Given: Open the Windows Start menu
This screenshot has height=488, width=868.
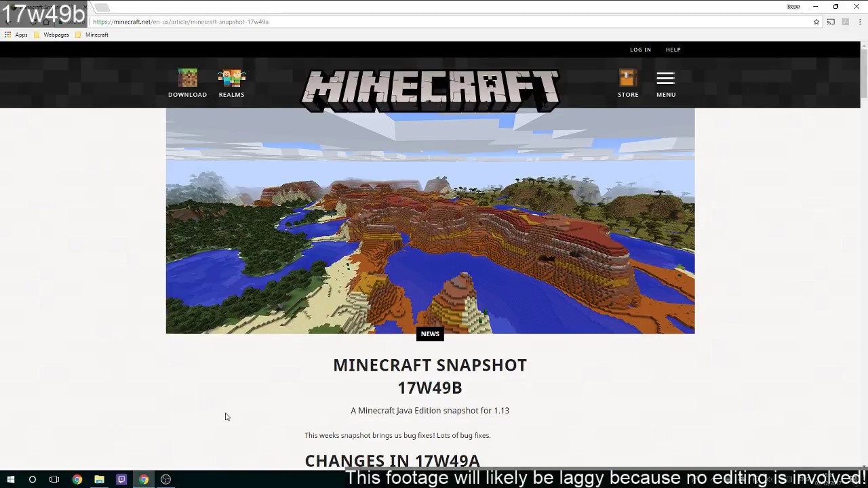Looking at the screenshot, I should coord(10,479).
